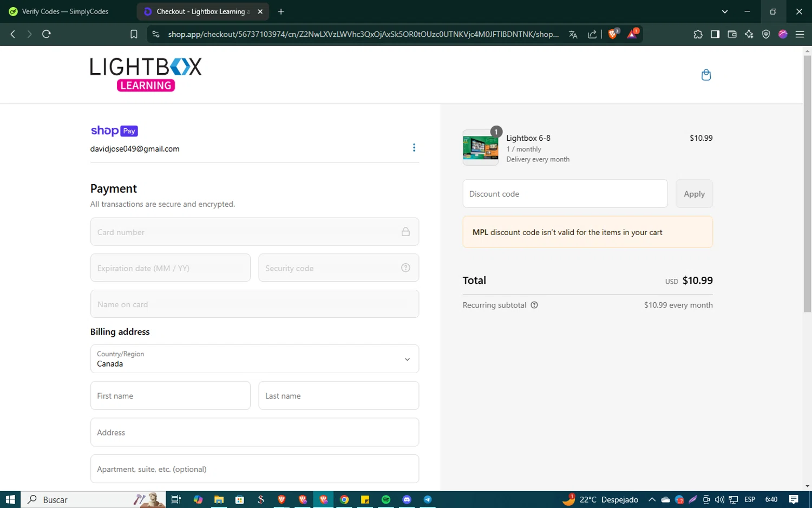The height and width of the screenshot is (508, 812).
Task: Expand the Country/Region dropdown
Action: pos(254,359)
